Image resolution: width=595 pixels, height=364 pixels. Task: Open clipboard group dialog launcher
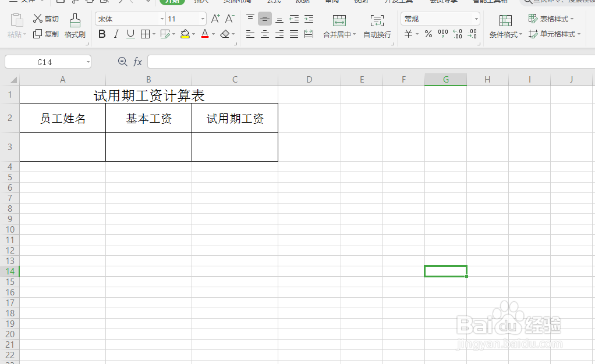pyautogui.click(x=87, y=44)
